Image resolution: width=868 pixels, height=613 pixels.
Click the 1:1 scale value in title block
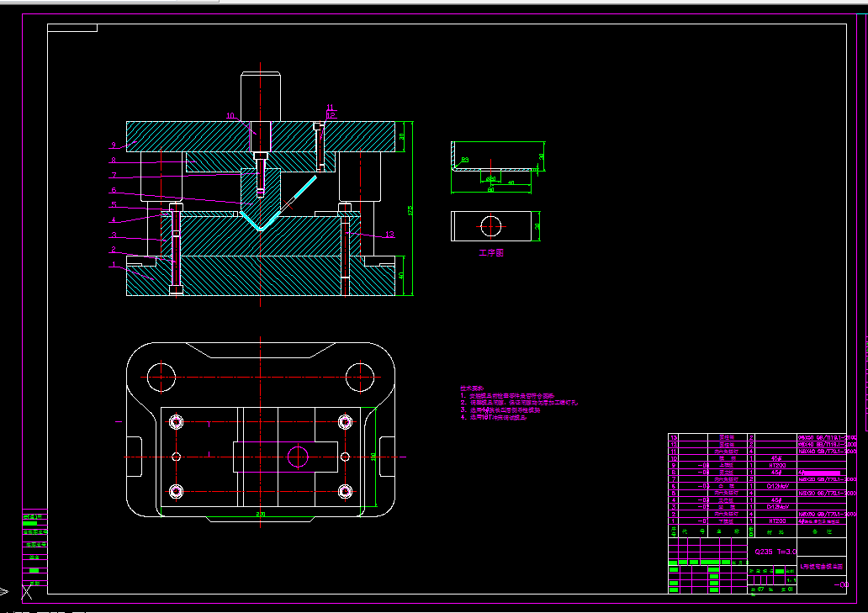point(791,580)
